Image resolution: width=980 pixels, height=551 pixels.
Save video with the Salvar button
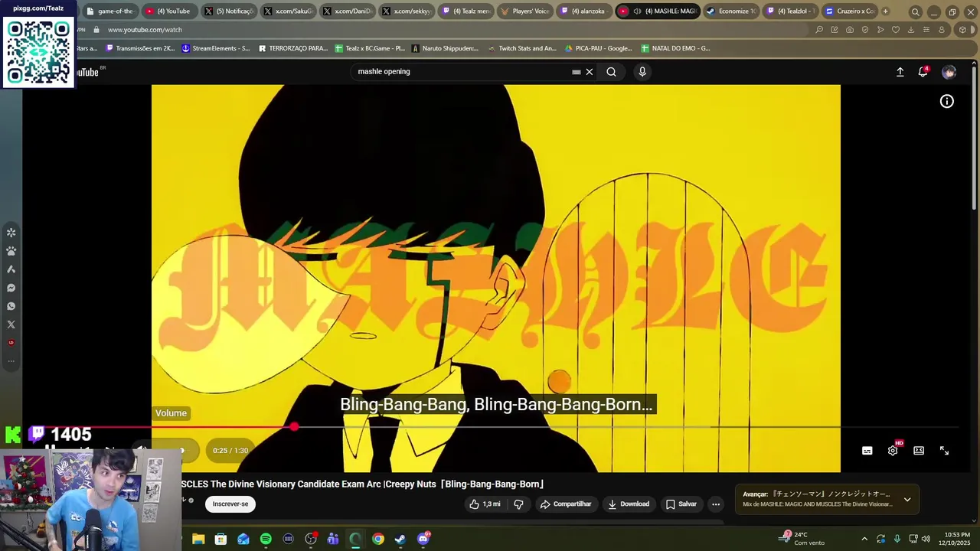(x=681, y=504)
